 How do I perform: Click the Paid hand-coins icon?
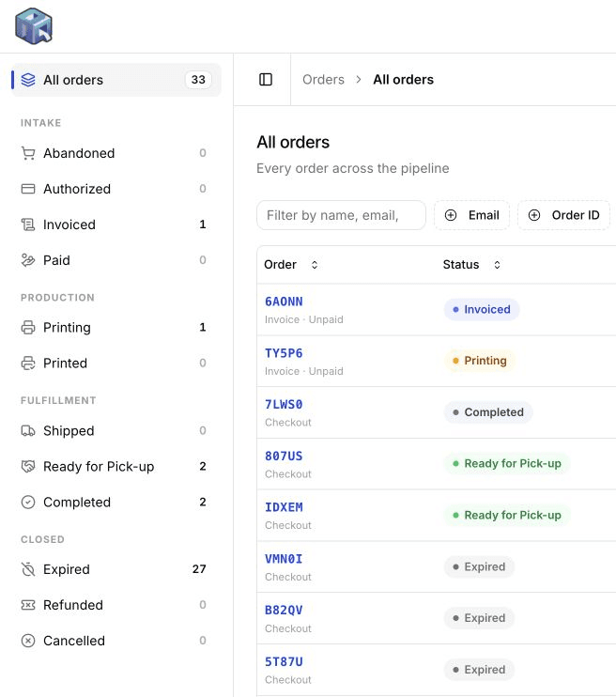point(28,260)
